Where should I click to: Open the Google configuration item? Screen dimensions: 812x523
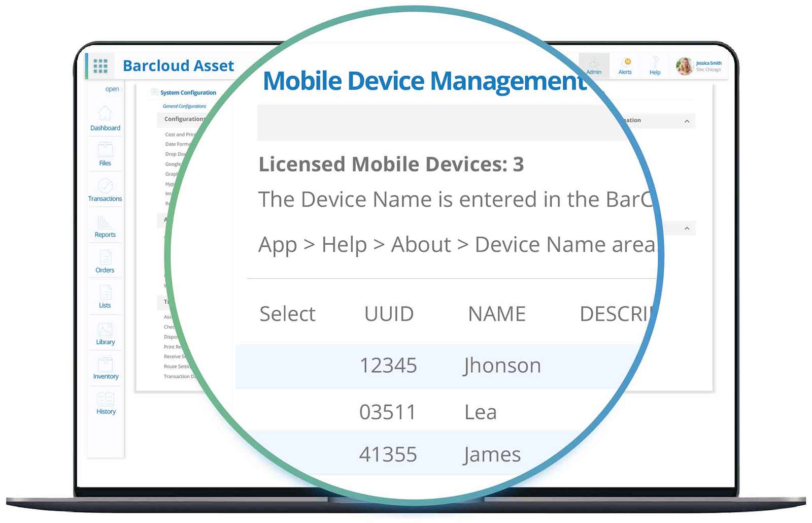point(173,164)
